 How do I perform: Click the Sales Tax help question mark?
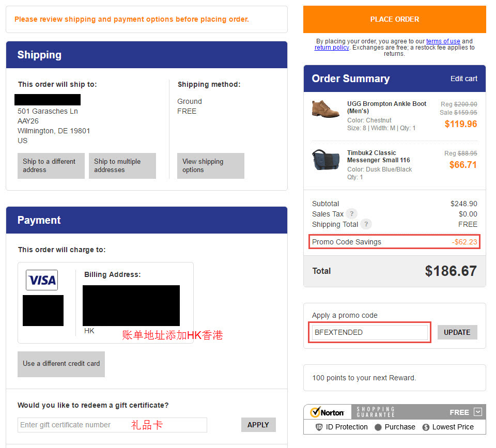pos(351,214)
